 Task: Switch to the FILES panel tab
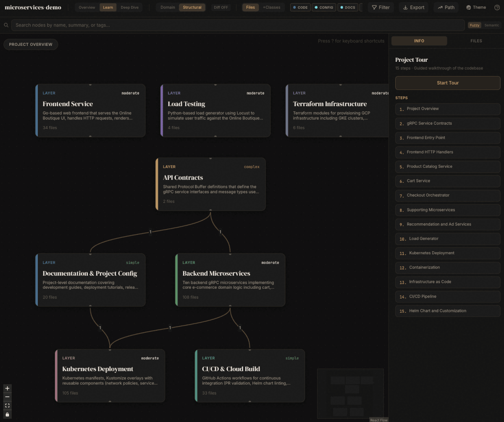[x=476, y=41]
